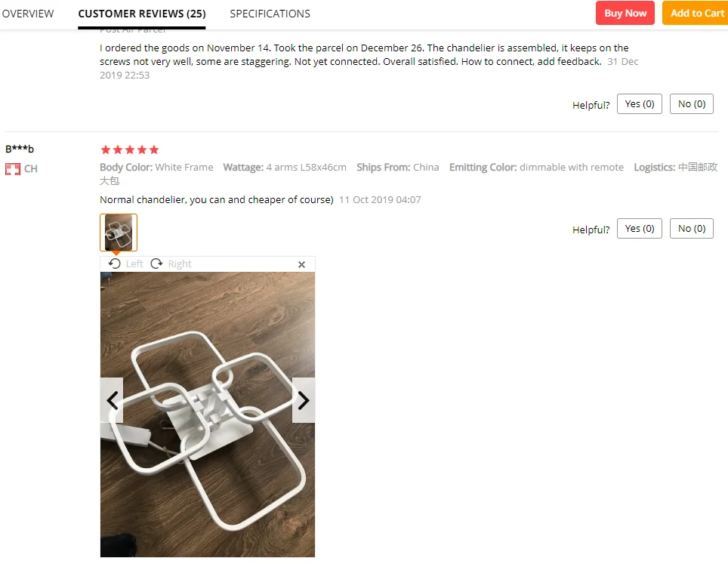The height and width of the screenshot is (564, 728).
Task: Vote Yes on B***b's chandelier review
Action: point(640,228)
